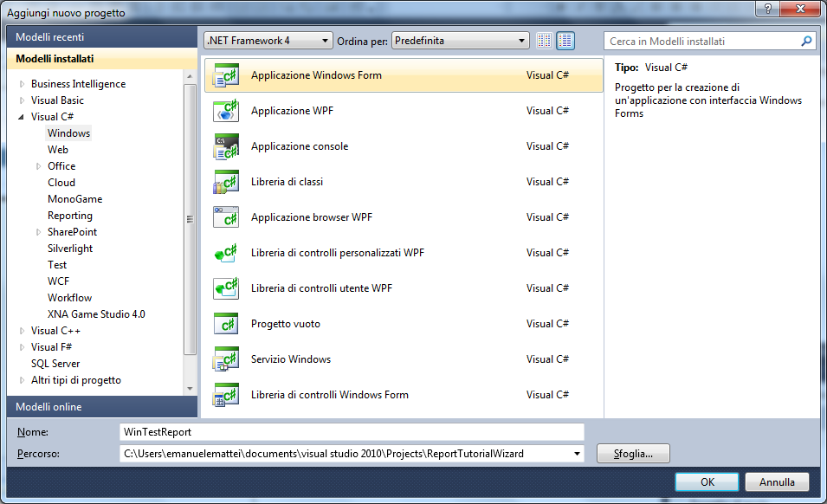The width and height of the screenshot is (827, 504).
Task: Expand the Visual Basic node
Action: click(22, 100)
